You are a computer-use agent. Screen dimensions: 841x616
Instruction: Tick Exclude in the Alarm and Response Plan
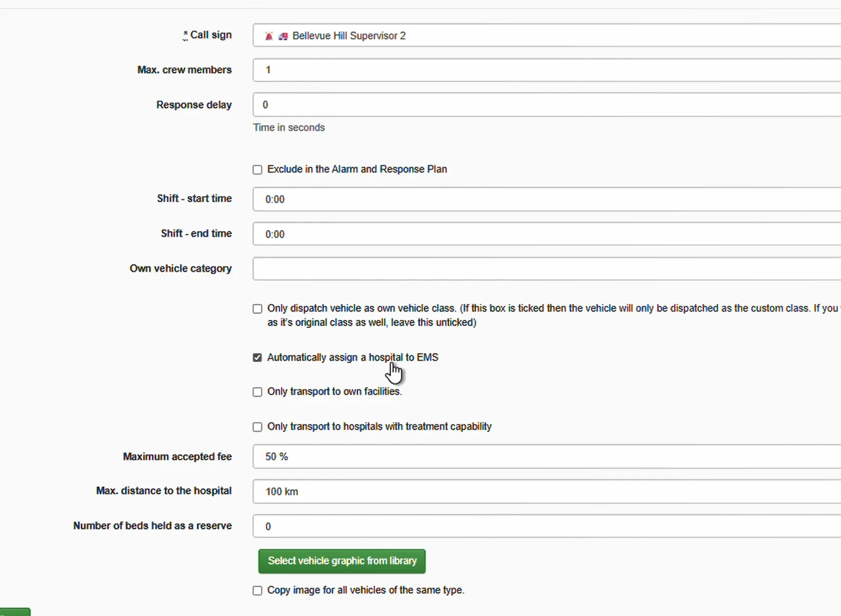click(x=257, y=170)
